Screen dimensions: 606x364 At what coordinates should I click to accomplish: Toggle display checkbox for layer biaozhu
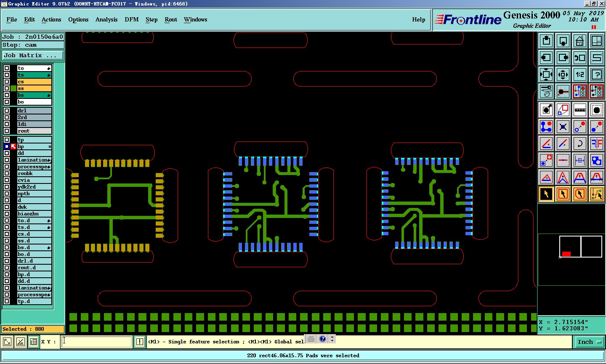(x=7, y=214)
